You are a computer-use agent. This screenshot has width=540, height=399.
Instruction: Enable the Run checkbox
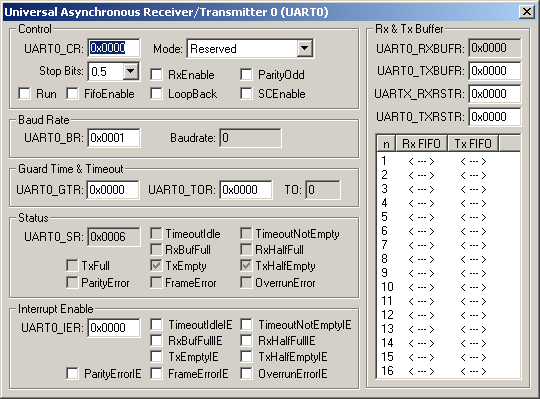[24, 93]
